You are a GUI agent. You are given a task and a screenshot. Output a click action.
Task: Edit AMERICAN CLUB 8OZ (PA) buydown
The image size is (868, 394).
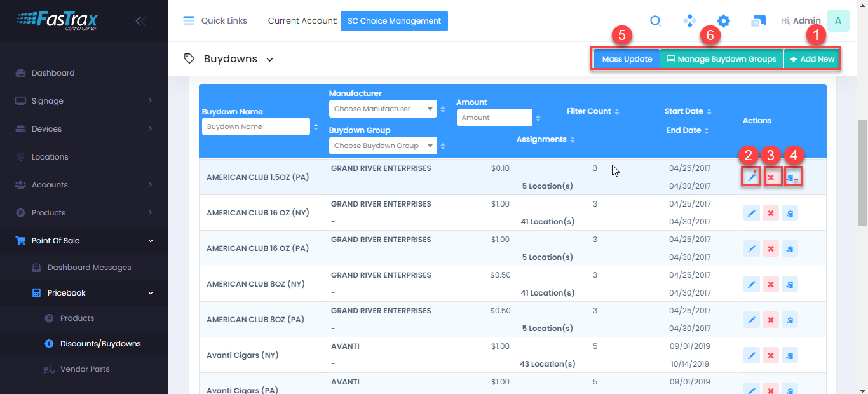(x=752, y=320)
